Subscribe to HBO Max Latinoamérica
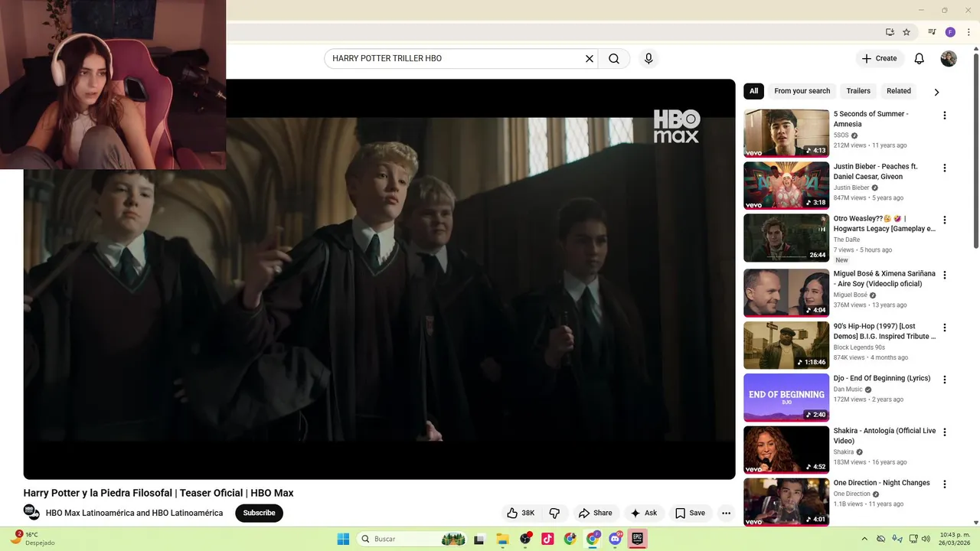This screenshot has width=980, height=551. point(259,513)
